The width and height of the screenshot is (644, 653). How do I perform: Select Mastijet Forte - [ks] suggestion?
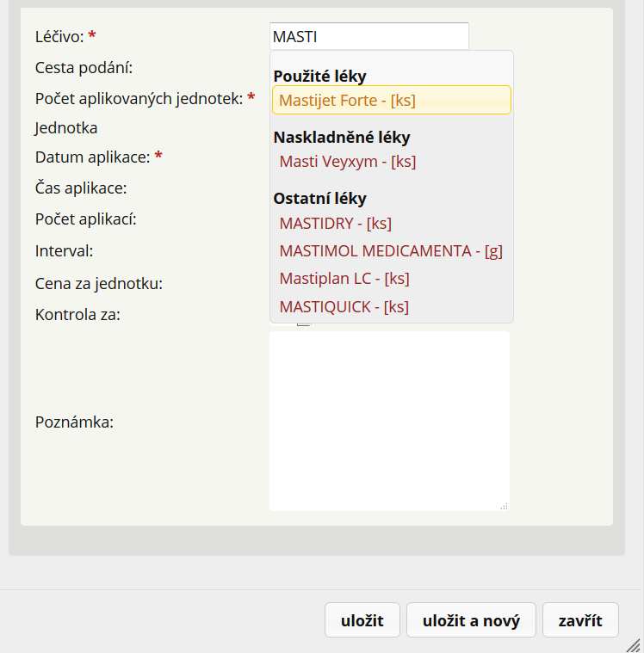[x=392, y=100]
